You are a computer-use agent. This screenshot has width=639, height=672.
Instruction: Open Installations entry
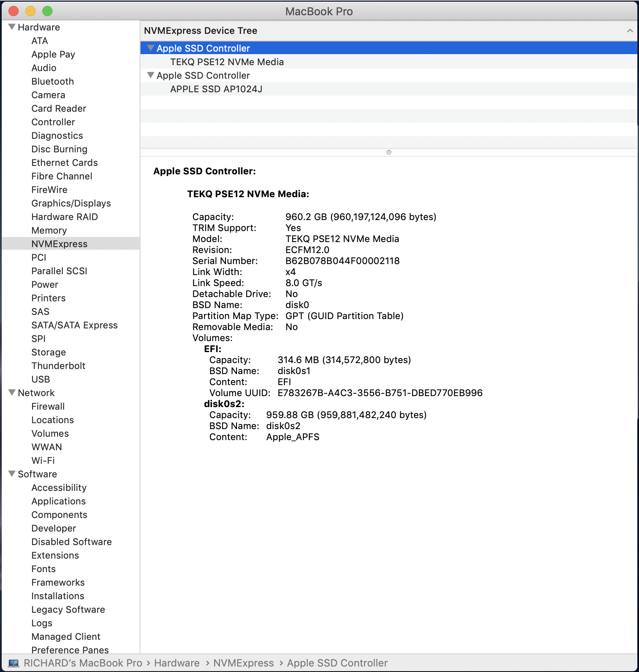tap(58, 596)
